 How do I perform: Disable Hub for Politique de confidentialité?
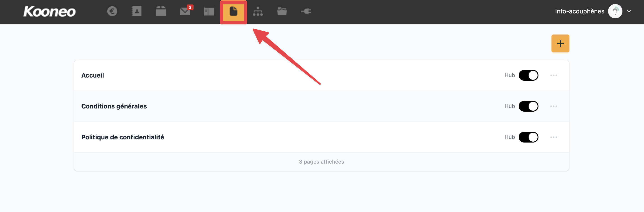(529, 137)
